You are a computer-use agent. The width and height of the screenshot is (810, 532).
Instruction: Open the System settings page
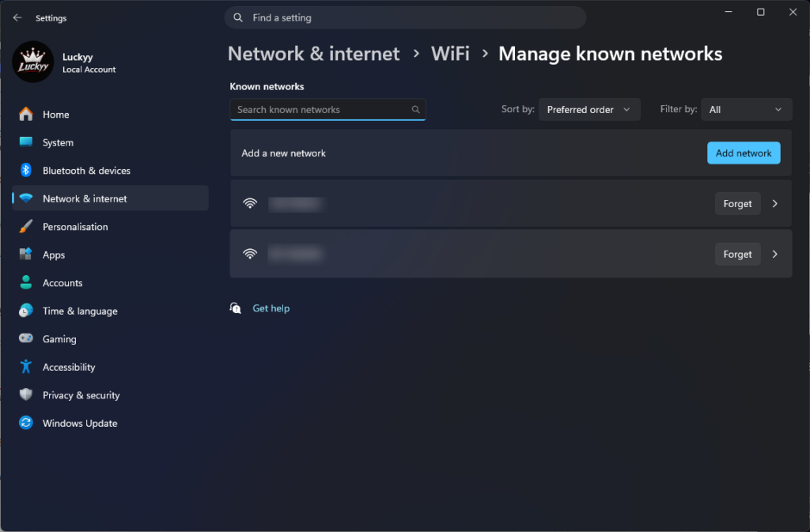110,142
